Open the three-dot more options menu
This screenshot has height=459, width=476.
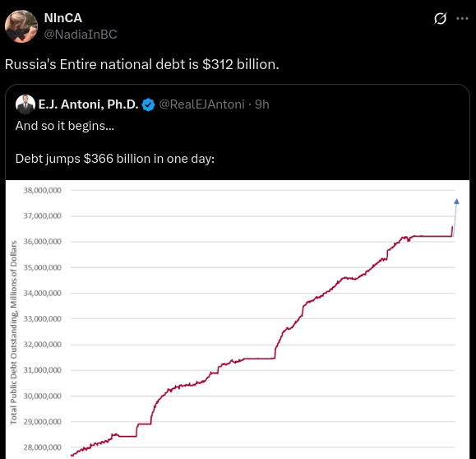coord(462,19)
